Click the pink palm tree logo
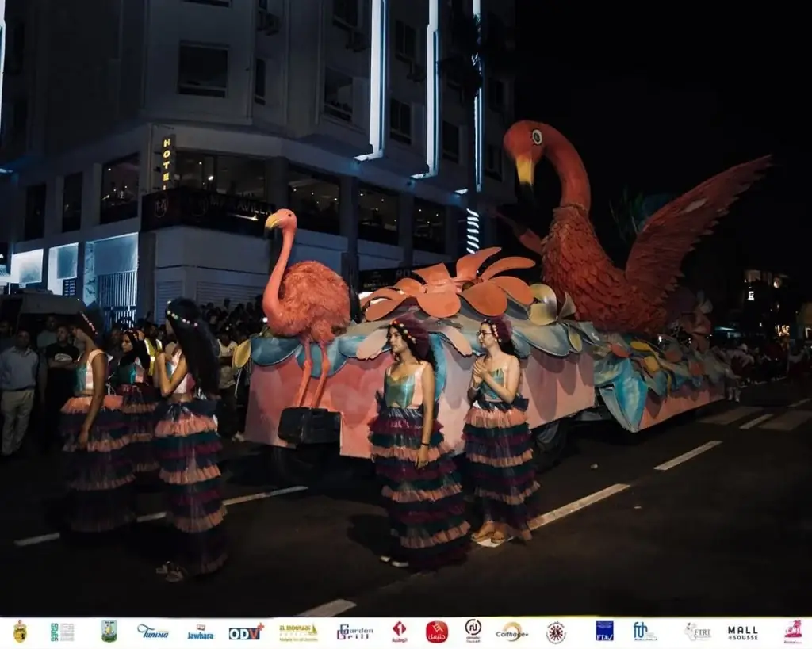This screenshot has width=812, height=649. click(x=793, y=632)
